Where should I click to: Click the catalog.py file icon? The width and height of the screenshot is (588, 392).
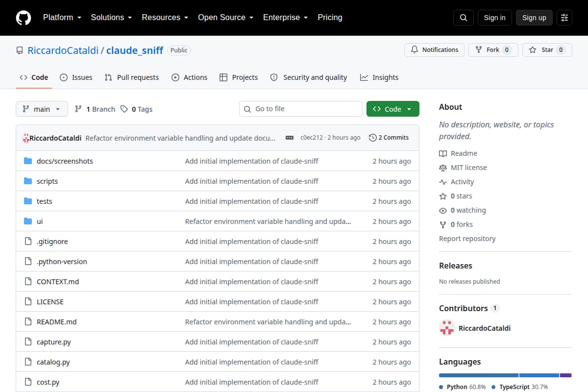pos(28,362)
